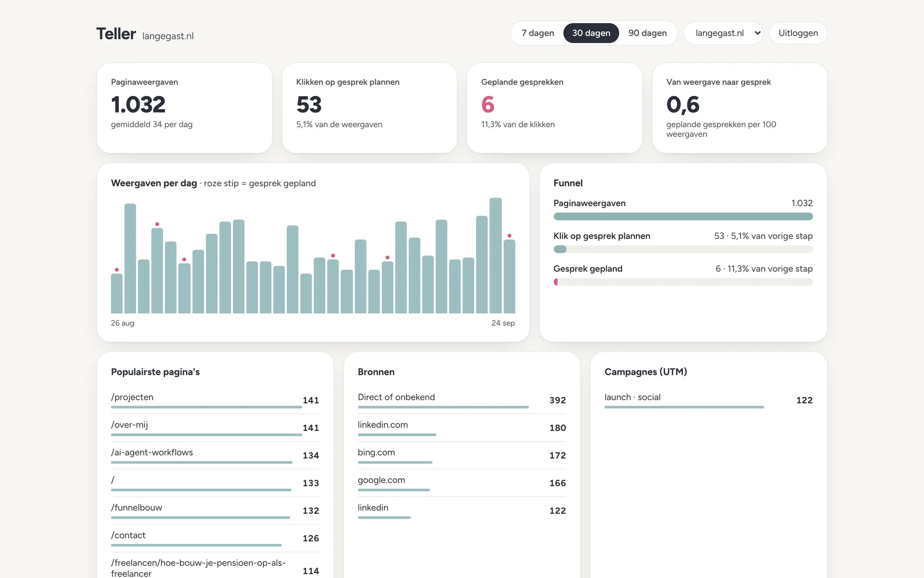This screenshot has height=578, width=924.
Task: Click '53 · 5,1% van vorige stap' text
Action: (x=763, y=236)
